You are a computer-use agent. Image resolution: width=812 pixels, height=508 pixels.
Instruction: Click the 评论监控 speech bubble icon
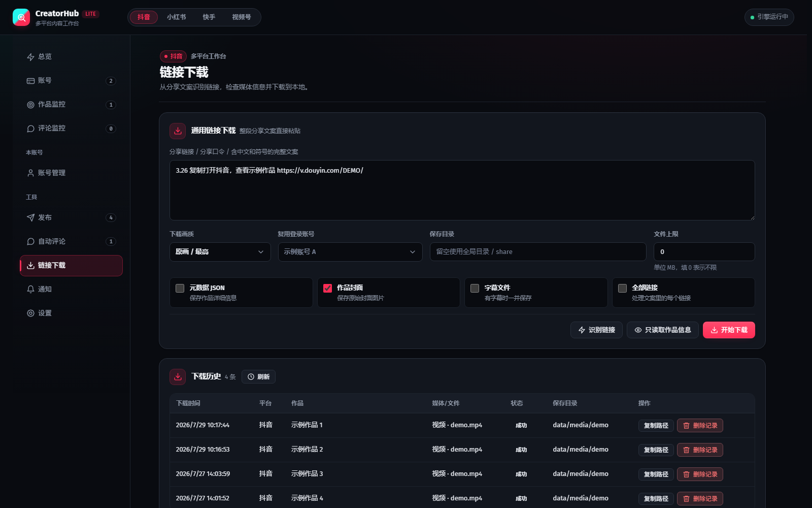click(x=30, y=129)
